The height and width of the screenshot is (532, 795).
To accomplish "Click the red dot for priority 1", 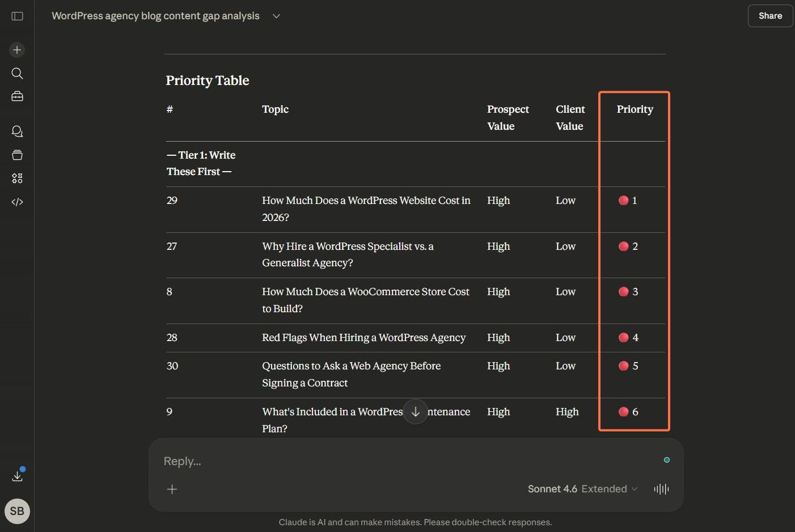I will (x=623, y=201).
